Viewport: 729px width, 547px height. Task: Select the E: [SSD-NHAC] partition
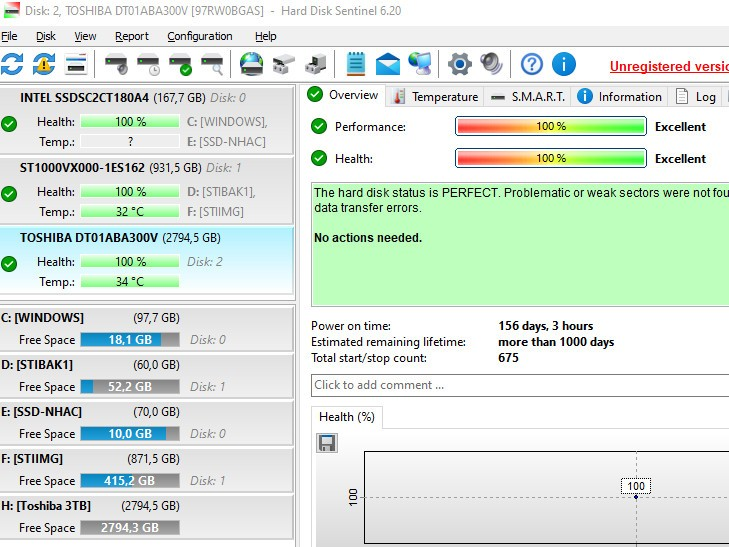147,422
